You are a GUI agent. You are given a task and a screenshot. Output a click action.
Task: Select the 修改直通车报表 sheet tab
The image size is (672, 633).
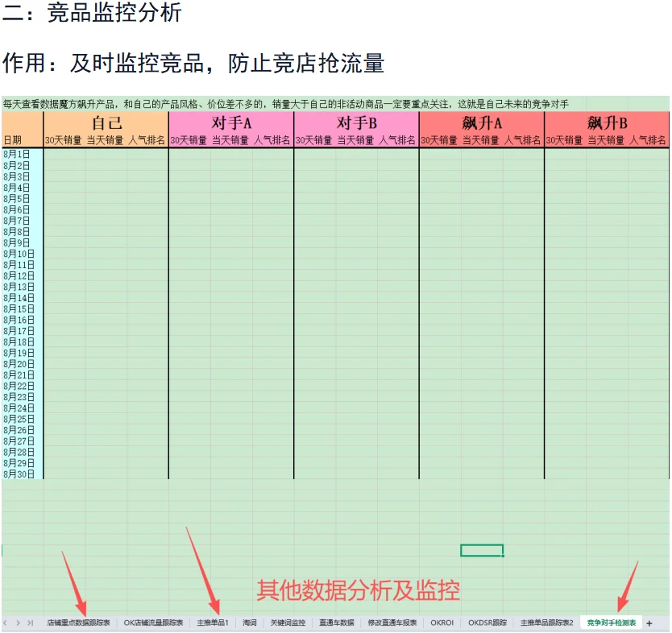click(x=392, y=623)
